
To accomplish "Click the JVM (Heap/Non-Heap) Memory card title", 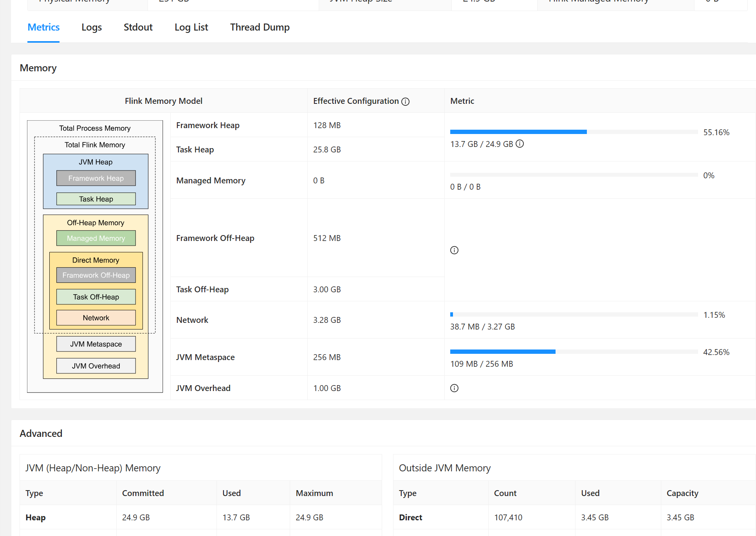I will click(x=93, y=468).
